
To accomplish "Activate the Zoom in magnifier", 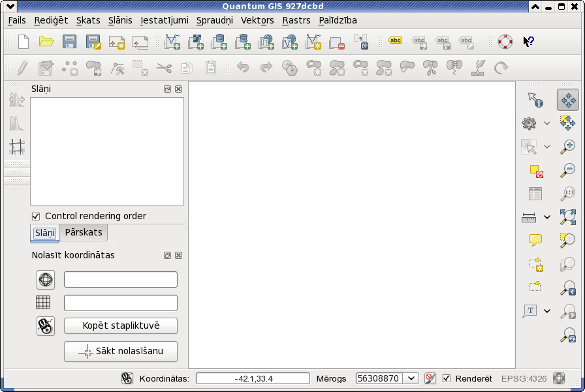I will pos(567,147).
